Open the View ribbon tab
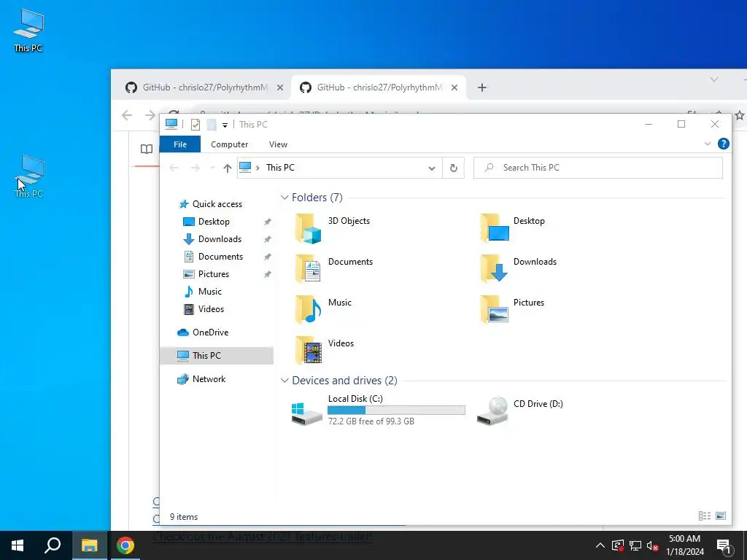 tap(278, 144)
